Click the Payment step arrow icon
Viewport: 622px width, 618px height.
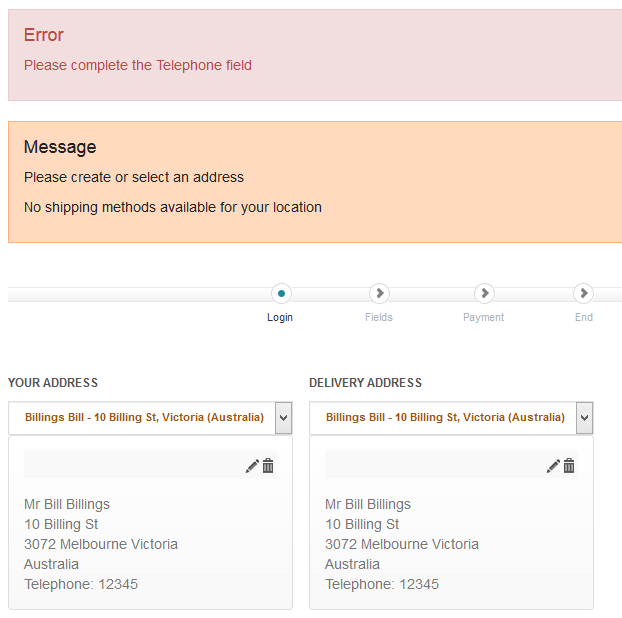pyautogui.click(x=484, y=294)
